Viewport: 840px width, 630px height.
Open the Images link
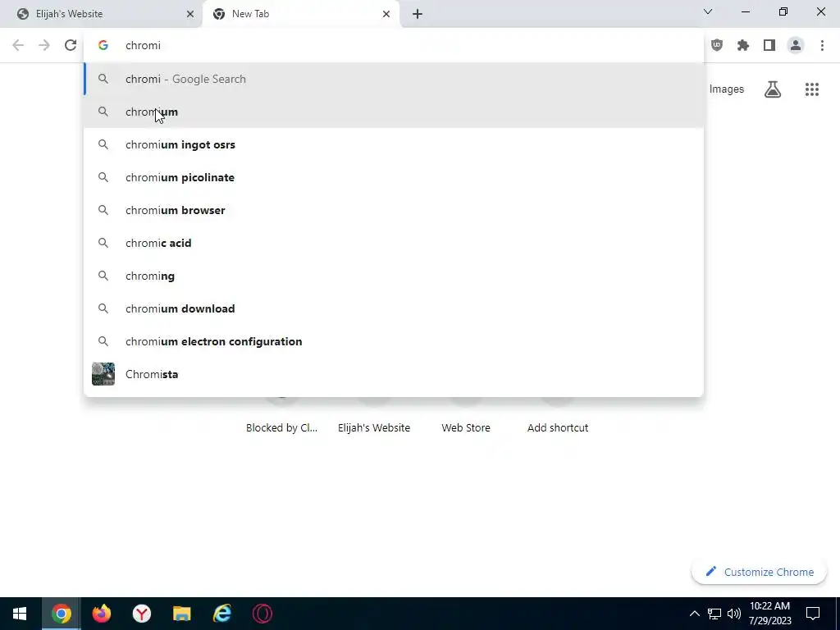point(727,89)
